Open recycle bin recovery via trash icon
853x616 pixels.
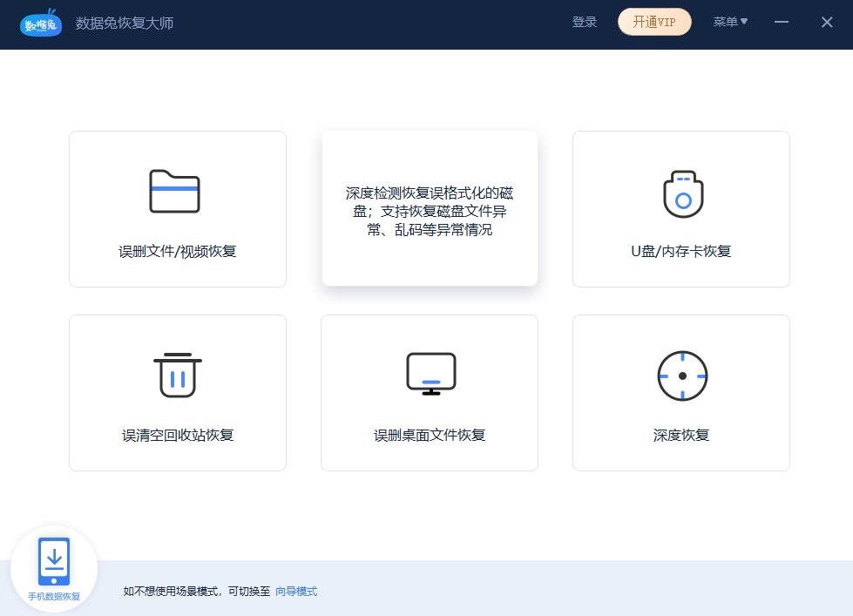click(x=177, y=375)
